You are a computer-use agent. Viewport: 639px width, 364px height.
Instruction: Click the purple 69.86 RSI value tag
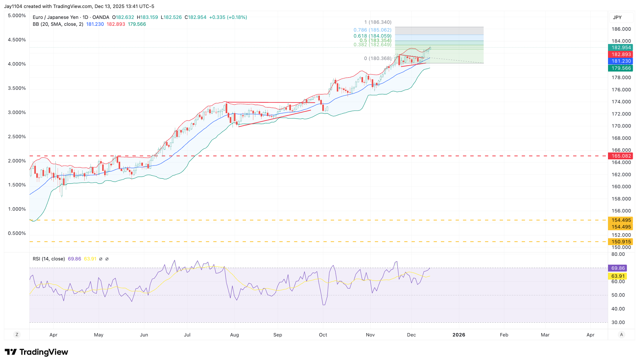618,268
